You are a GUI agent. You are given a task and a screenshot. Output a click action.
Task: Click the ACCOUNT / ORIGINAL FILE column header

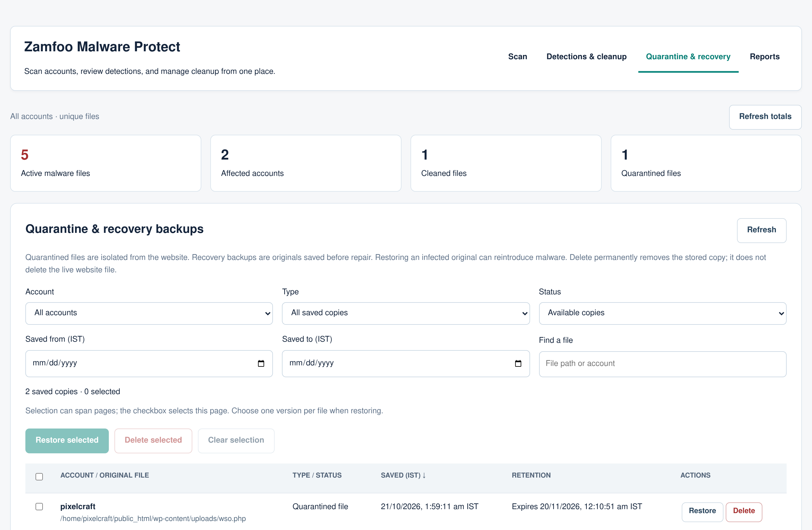[x=105, y=475]
